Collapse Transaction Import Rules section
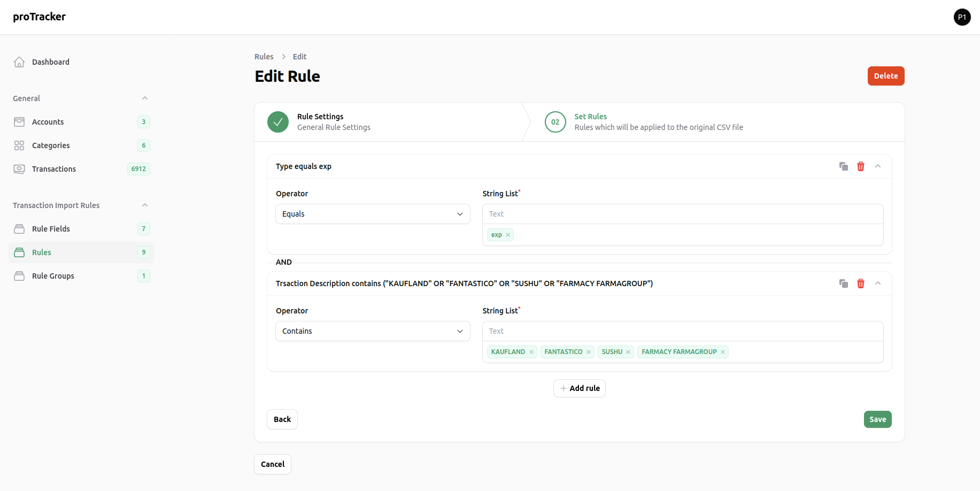Screen dimensions: 980x491 pos(145,205)
